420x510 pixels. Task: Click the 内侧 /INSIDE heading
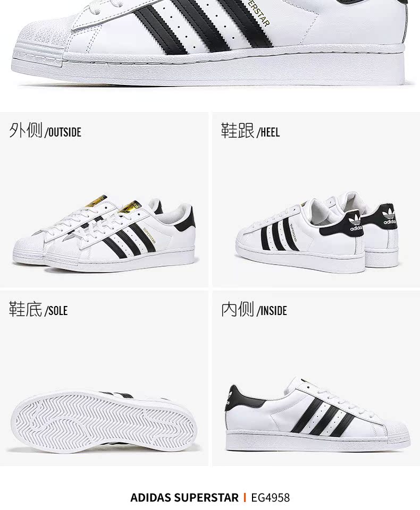[254, 309]
